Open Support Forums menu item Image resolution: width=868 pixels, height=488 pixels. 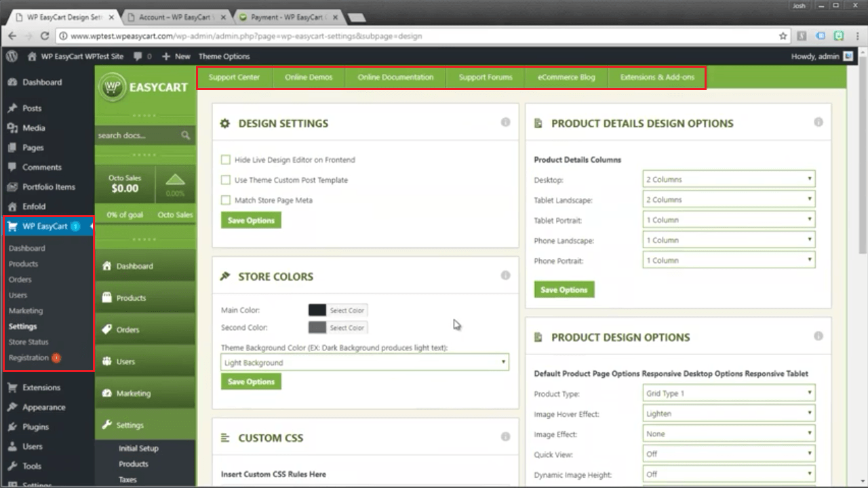pos(486,77)
